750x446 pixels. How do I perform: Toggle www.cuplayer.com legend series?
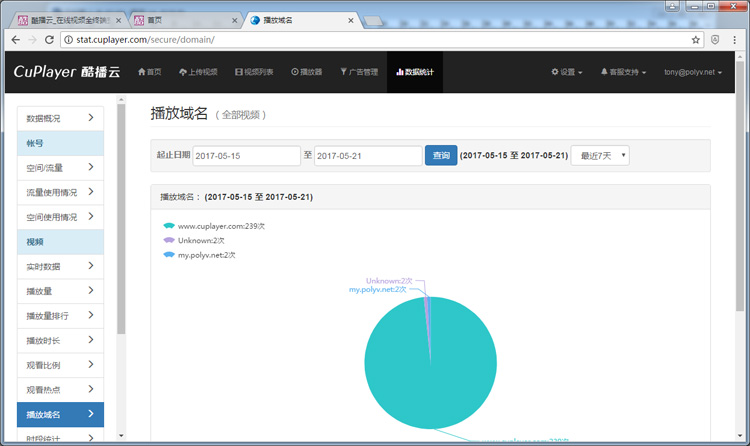pyautogui.click(x=213, y=226)
